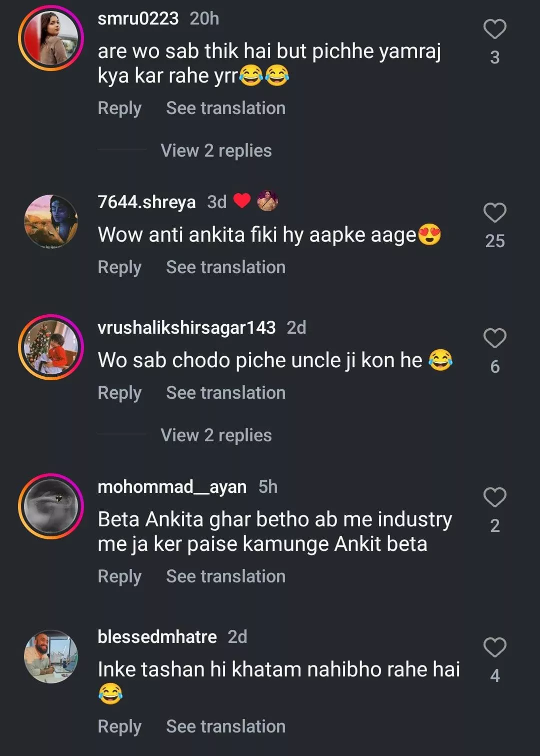The height and width of the screenshot is (756, 540).
Task: Reply to smru0223's yamraj comment
Action: [119, 108]
